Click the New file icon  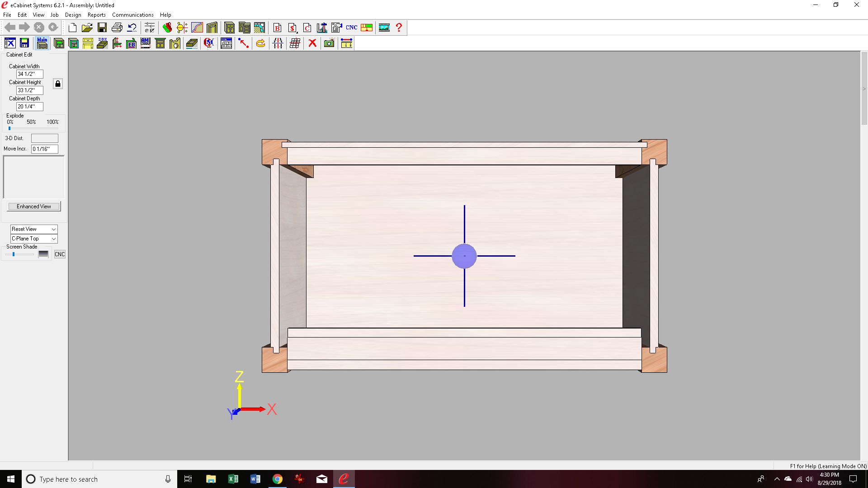[72, 28]
